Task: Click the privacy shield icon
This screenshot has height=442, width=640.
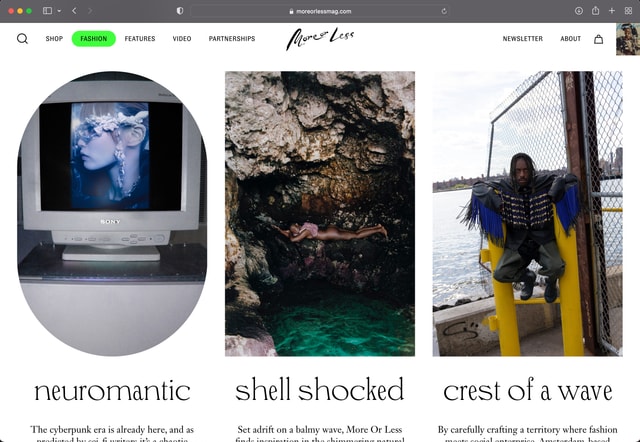Action: [x=180, y=10]
